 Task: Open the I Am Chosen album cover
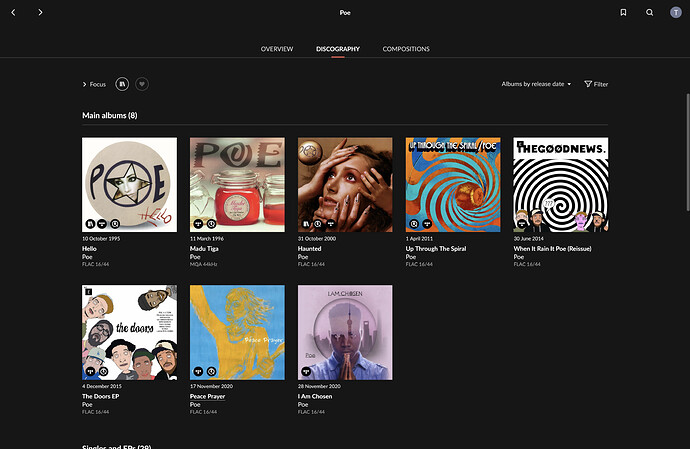click(345, 332)
